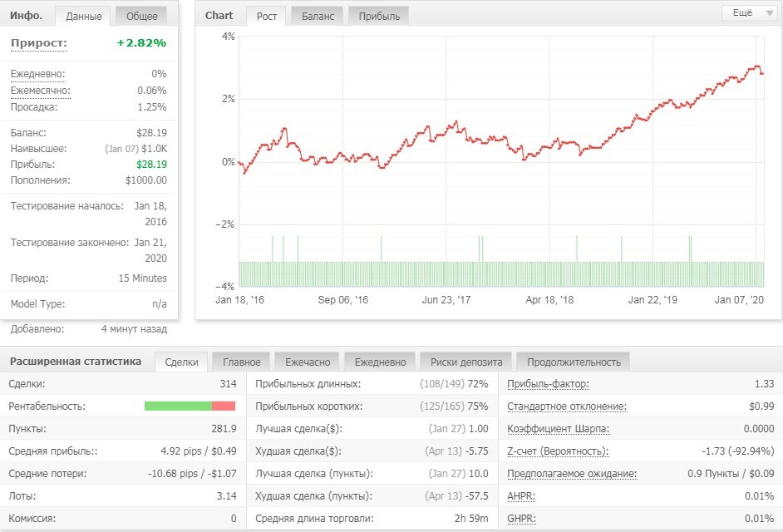The height and width of the screenshot is (532, 783).
Task: Click the Прирост label link
Action: tap(39, 43)
